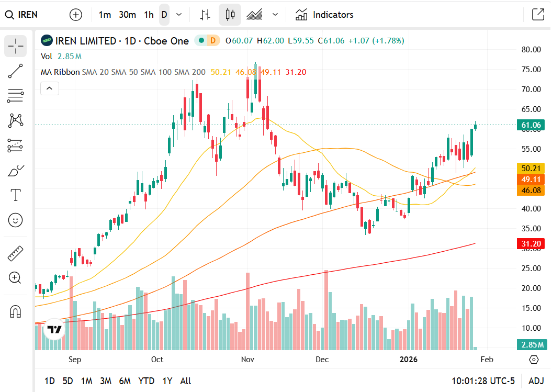Set the date range to 1D

pyautogui.click(x=50, y=381)
